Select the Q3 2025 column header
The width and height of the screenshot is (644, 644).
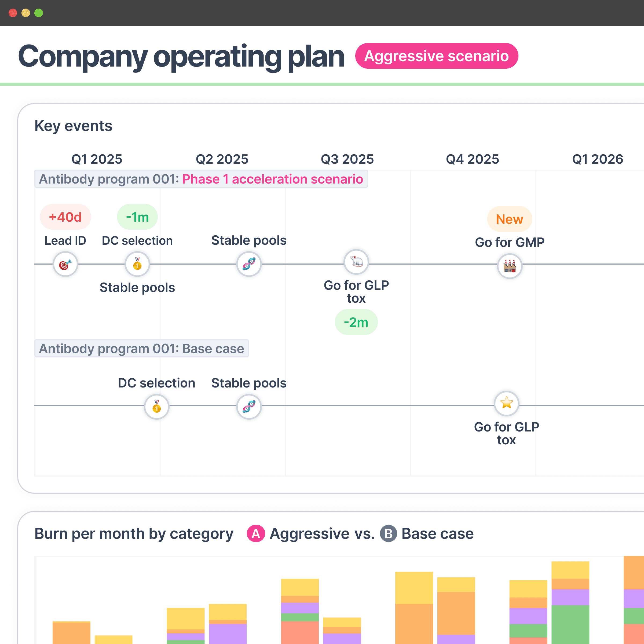pyautogui.click(x=347, y=159)
